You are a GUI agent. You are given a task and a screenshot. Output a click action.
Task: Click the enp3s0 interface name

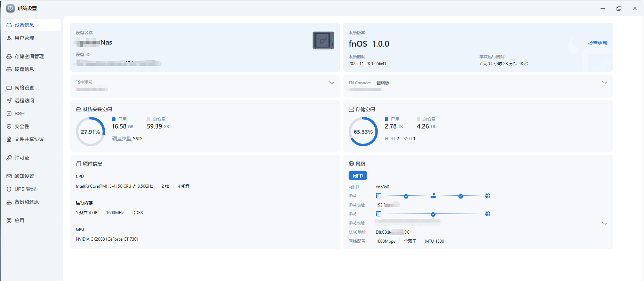coord(382,187)
